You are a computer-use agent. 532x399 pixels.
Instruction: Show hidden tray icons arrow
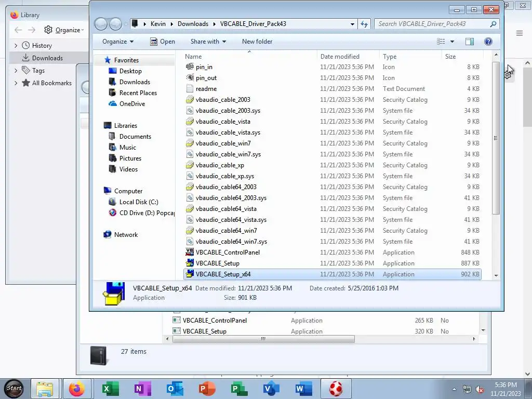(454, 390)
